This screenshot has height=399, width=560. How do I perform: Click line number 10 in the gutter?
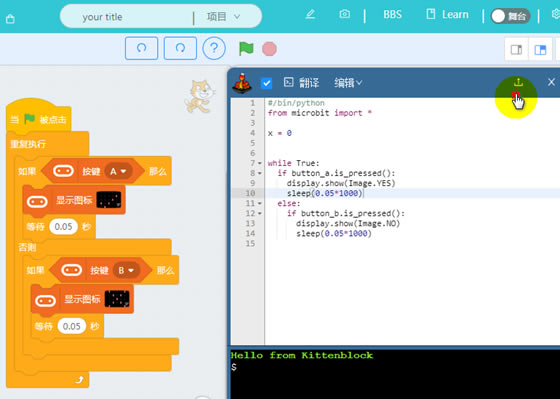(x=250, y=193)
